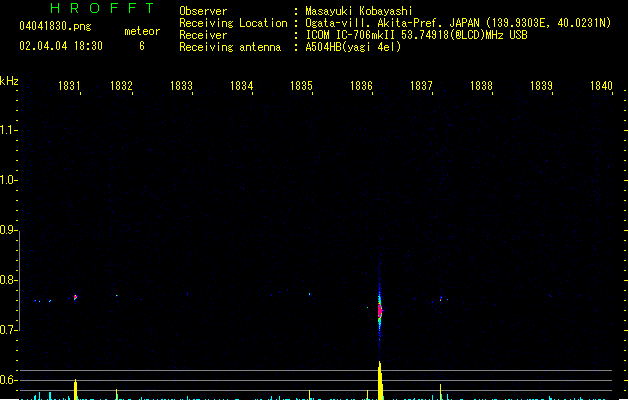Click the 0.6 kHz frequency tick label
Screen dimensions: 629x400
7,380
